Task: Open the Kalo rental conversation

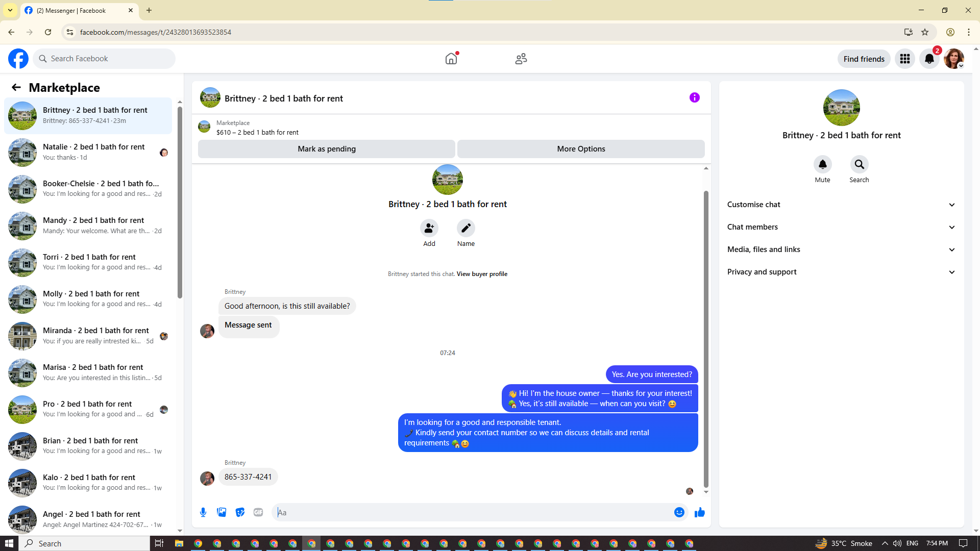Action: pos(88,483)
